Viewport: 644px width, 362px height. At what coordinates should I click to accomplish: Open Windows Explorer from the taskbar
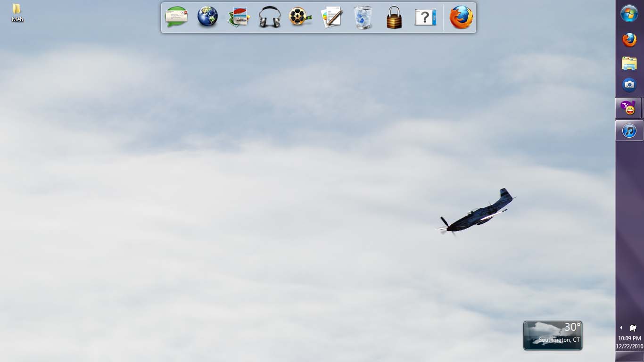click(629, 63)
